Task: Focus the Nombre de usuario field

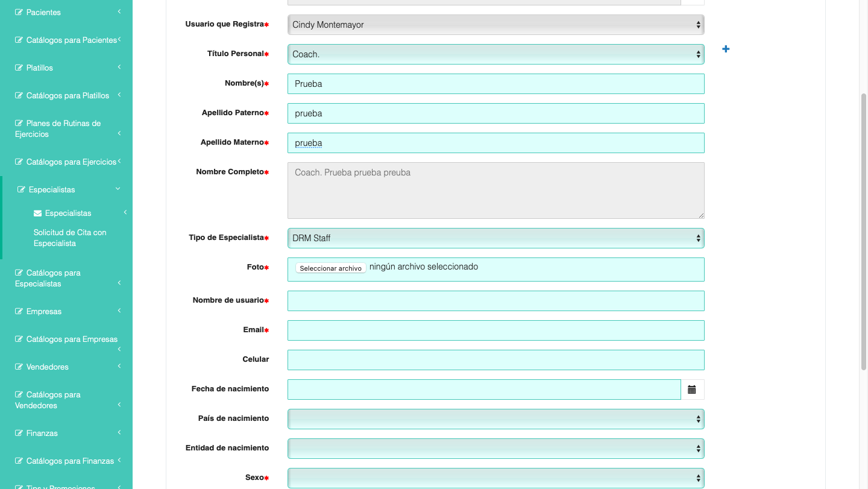Action: click(495, 301)
